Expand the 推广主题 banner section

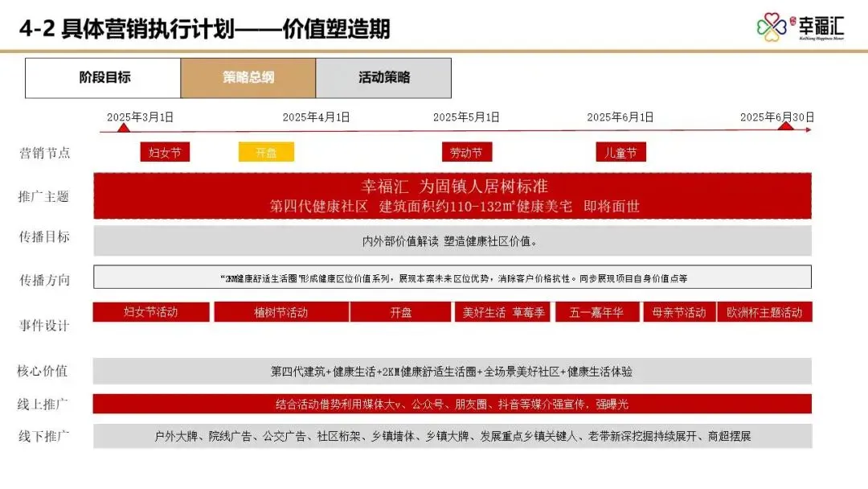(x=453, y=195)
